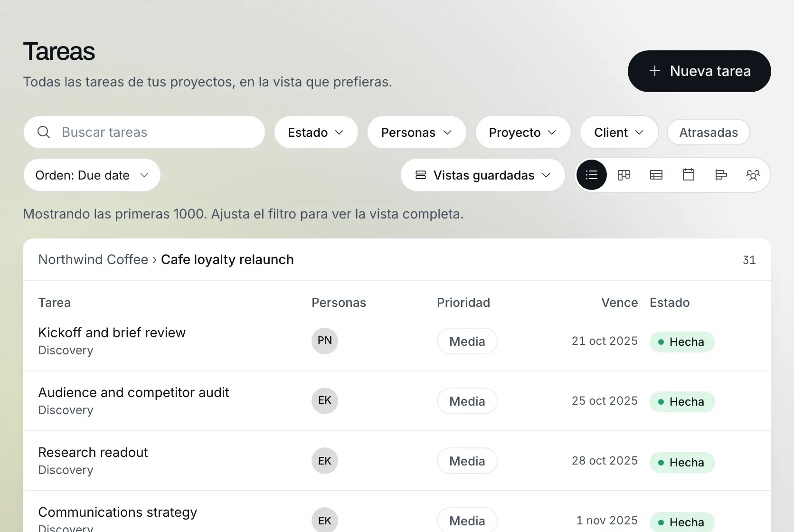
Task: Click Hecha status on Communications strategy row
Action: 682,522
